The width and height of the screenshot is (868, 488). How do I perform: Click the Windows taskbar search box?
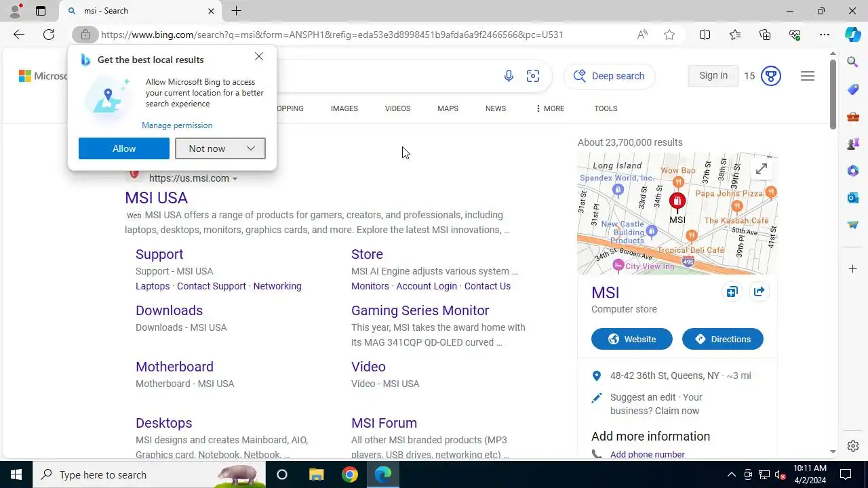point(149,474)
